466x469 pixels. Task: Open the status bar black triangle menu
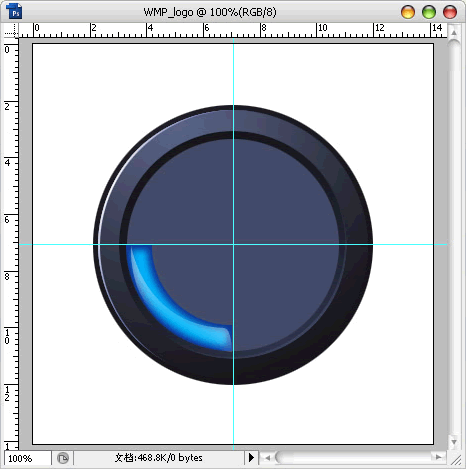click(x=251, y=457)
